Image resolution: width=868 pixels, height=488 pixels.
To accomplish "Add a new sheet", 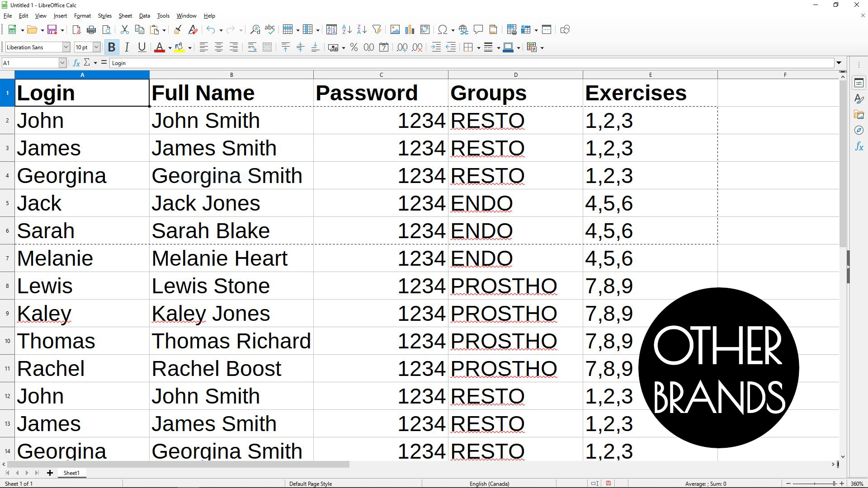I will 50,473.
